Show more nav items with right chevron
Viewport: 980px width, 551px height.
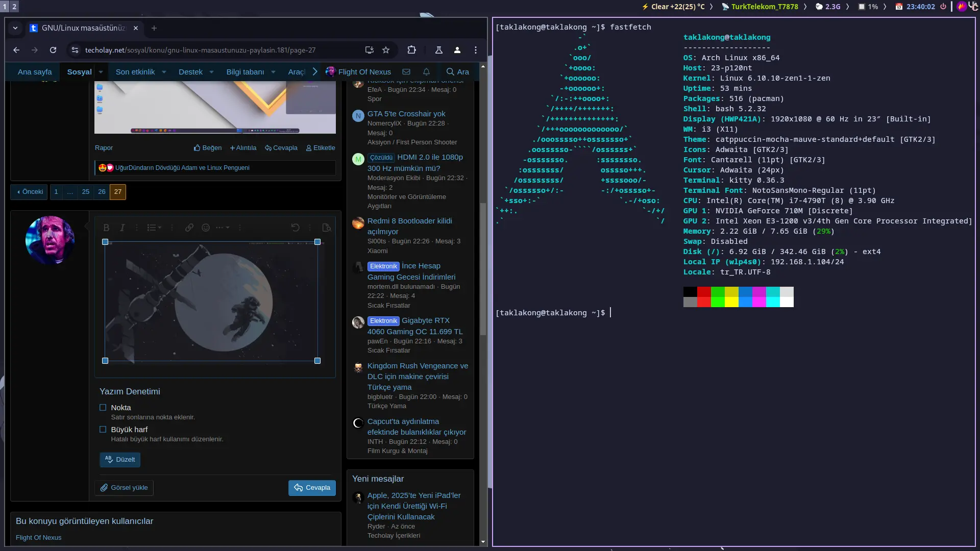[x=315, y=72]
